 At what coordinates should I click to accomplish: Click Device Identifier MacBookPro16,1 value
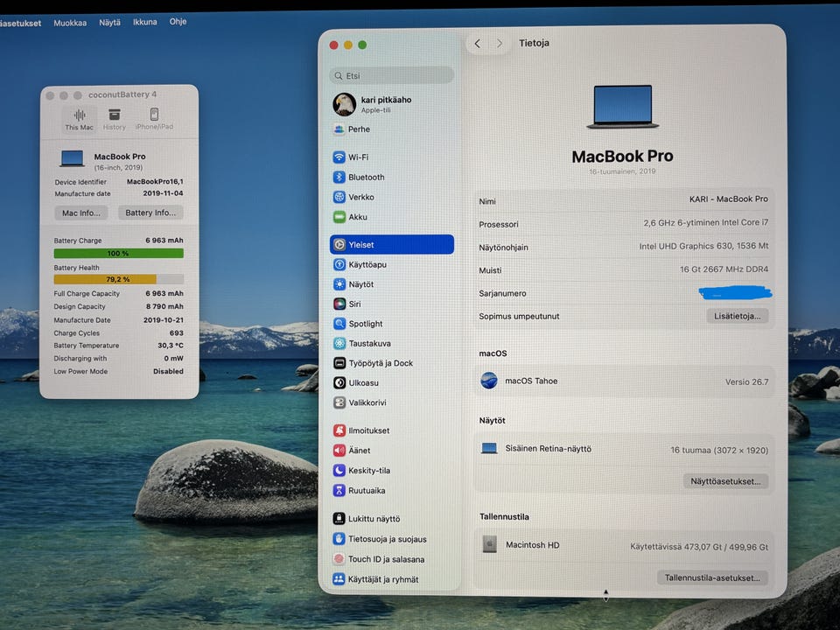click(x=155, y=182)
